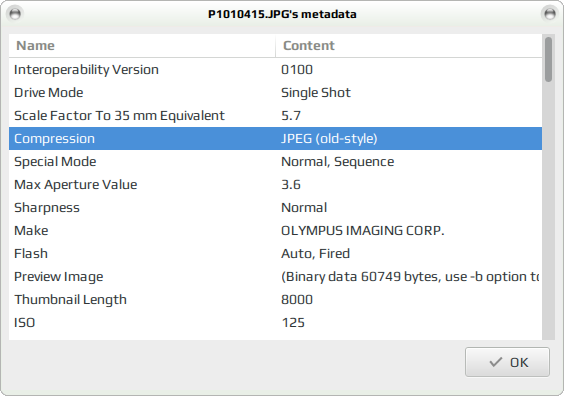Select the Max Aperture Value row
The height and width of the screenshot is (396, 564).
276,185
